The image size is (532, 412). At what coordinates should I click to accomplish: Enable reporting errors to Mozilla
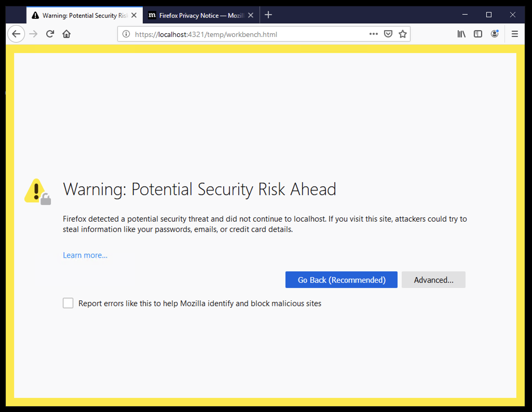(68, 303)
